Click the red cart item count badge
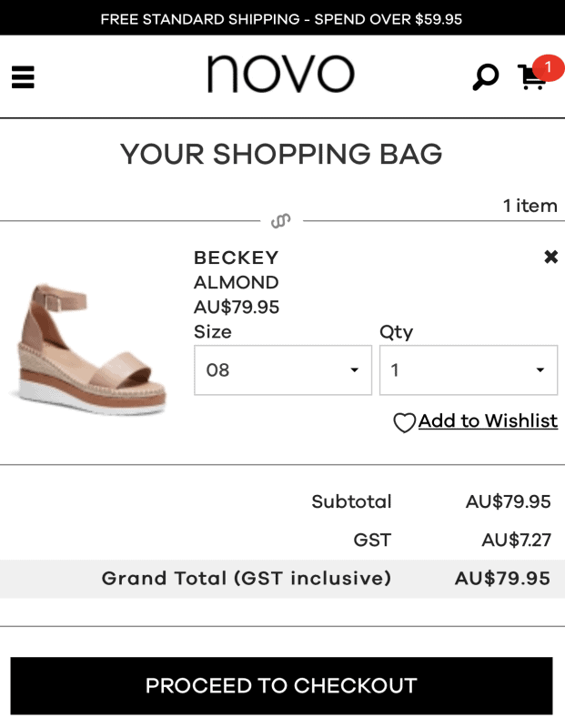The height and width of the screenshot is (728, 565). (x=548, y=67)
